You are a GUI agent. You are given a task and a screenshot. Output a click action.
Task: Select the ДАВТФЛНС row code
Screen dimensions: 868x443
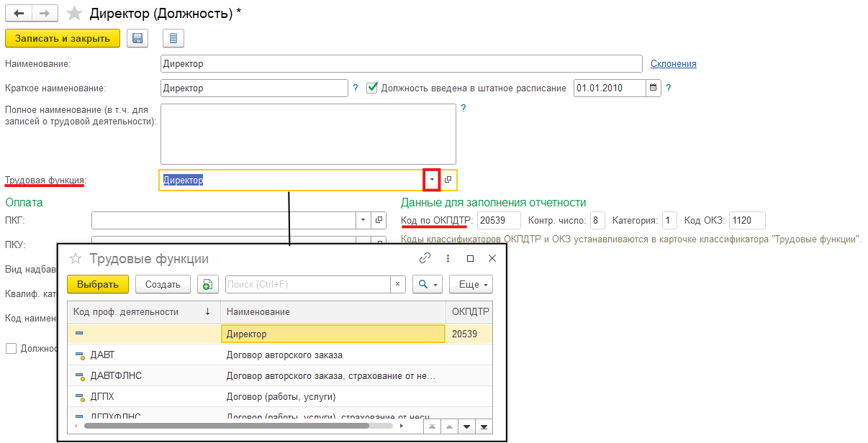(116, 375)
